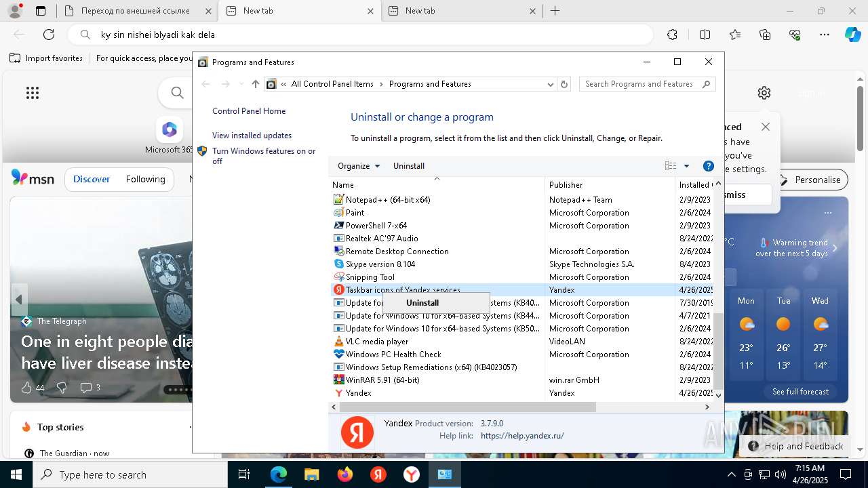Open Control Panel Home link

pos(249,111)
